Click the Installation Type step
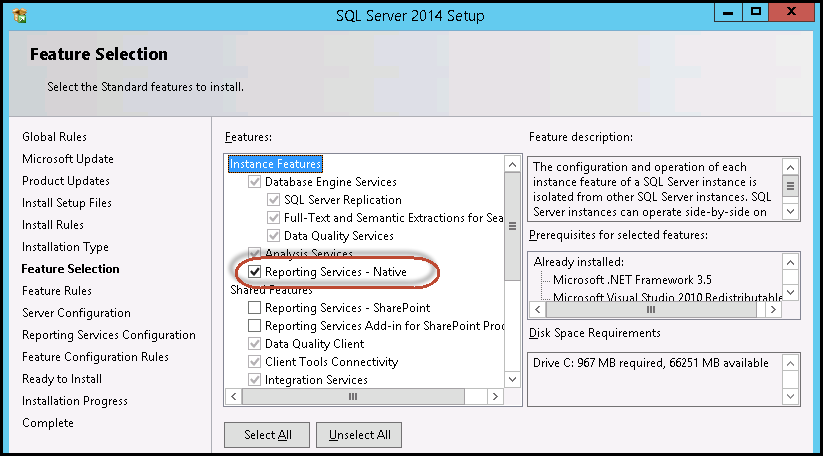Viewport: 823px width, 456px height. click(66, 247)
